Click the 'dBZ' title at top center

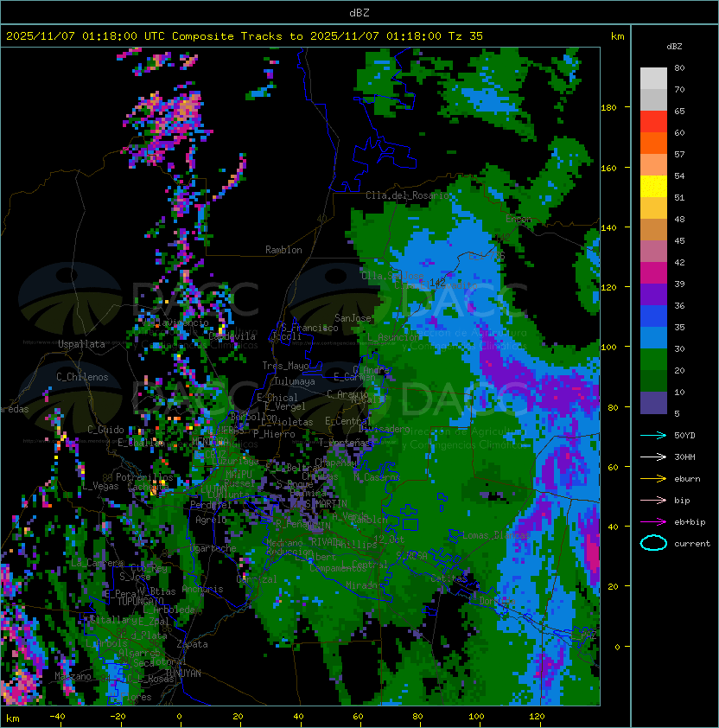tap(359, 13)
